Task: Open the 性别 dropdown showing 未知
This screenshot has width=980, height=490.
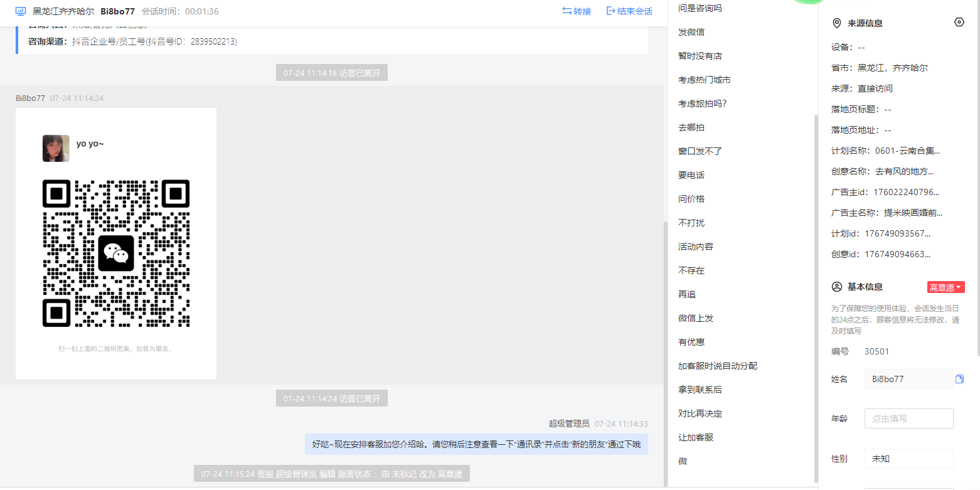Action: [x=908, y=459]
